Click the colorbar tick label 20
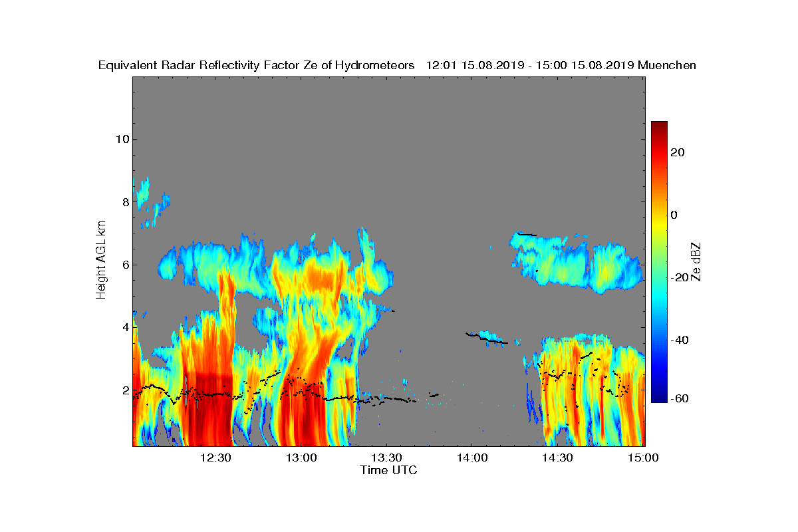The width and height of the screenshot is (798, 532). point(678,152)
